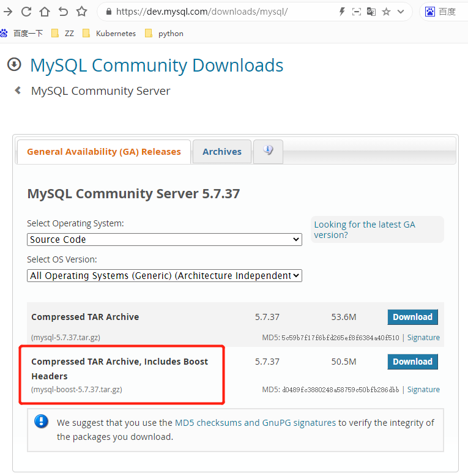
Task: Open the Select OS Version dropdown
Action: pos(165,276)
